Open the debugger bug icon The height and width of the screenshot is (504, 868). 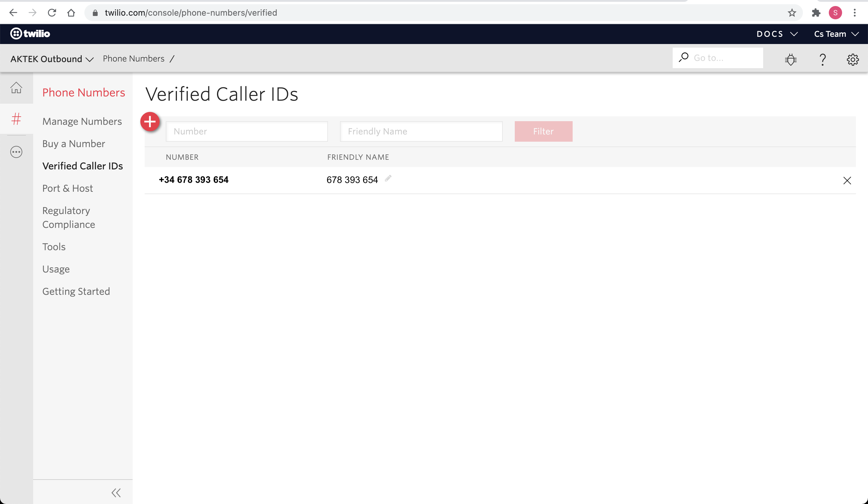[791, 59]
